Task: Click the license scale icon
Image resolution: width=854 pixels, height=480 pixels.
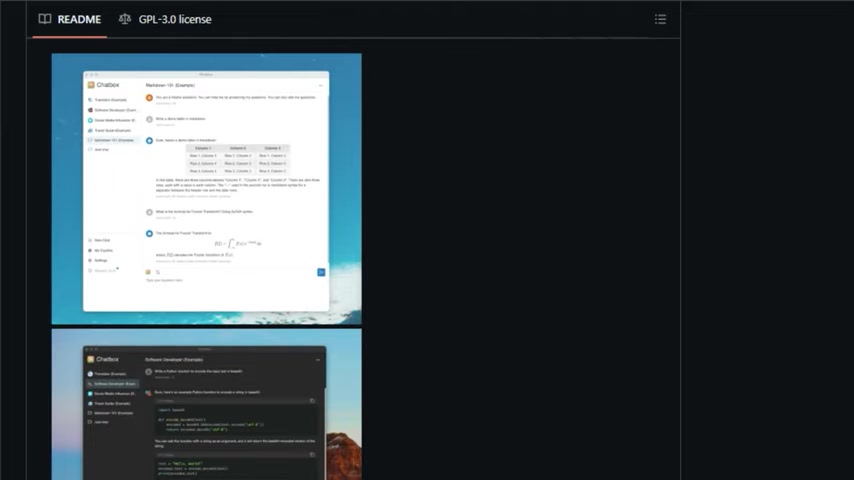Action: [x=125, y=19]
